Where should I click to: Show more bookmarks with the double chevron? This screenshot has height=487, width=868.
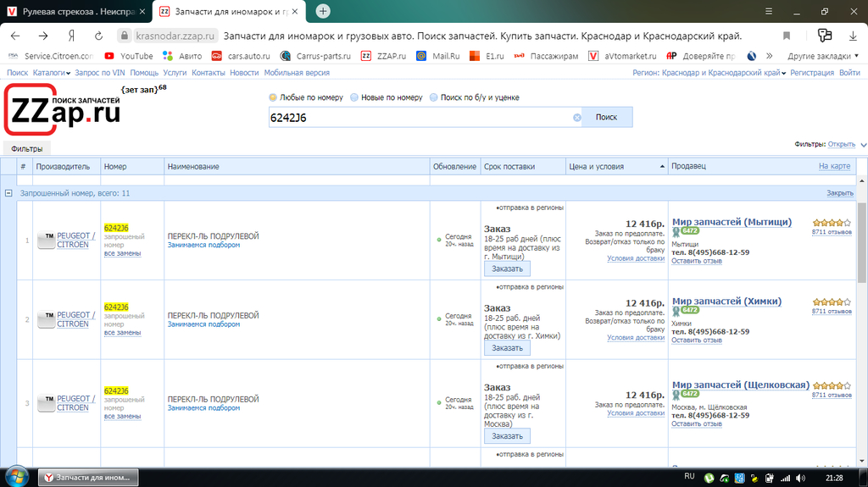point(770,56)
